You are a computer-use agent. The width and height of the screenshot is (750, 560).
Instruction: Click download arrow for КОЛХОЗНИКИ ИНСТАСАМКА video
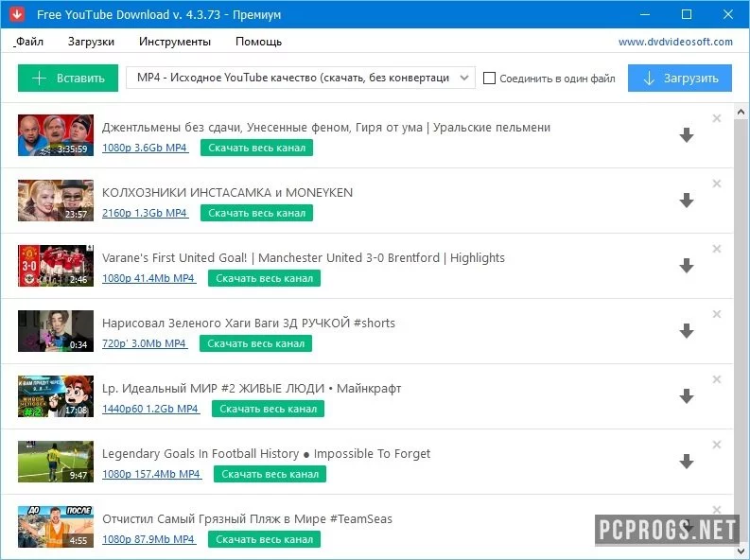tap(687, 201)
